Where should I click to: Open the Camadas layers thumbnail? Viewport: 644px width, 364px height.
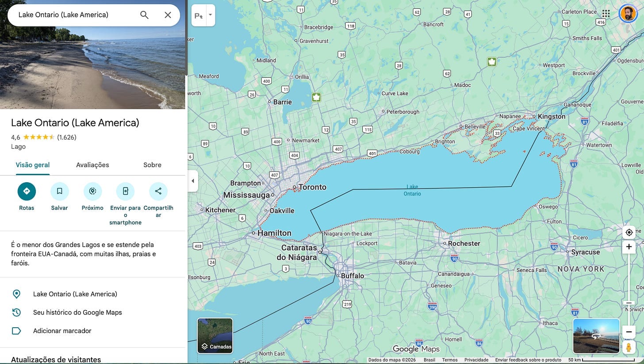coord(215,336)
